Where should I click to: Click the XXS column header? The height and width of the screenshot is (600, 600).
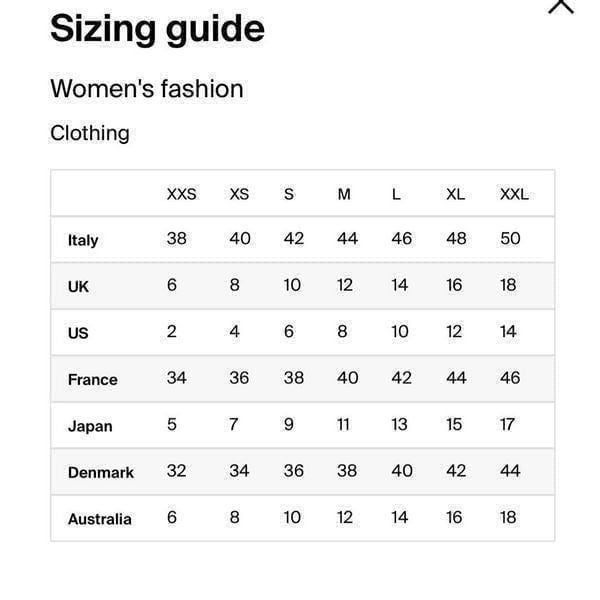point(181,194)
